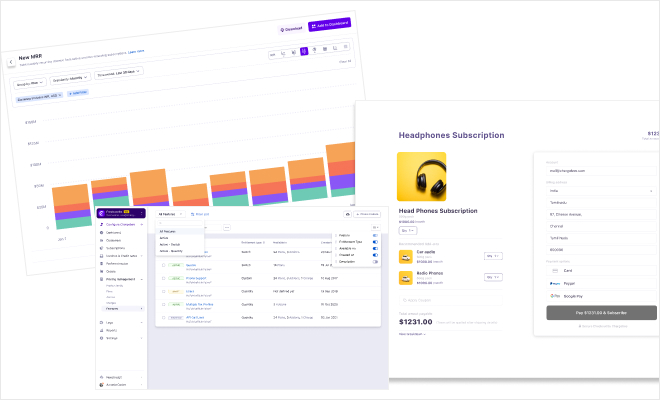The width and height of the screenshot is (660, 400).
Task: Click the headphones product image
Action: click(x=421, y=176)
